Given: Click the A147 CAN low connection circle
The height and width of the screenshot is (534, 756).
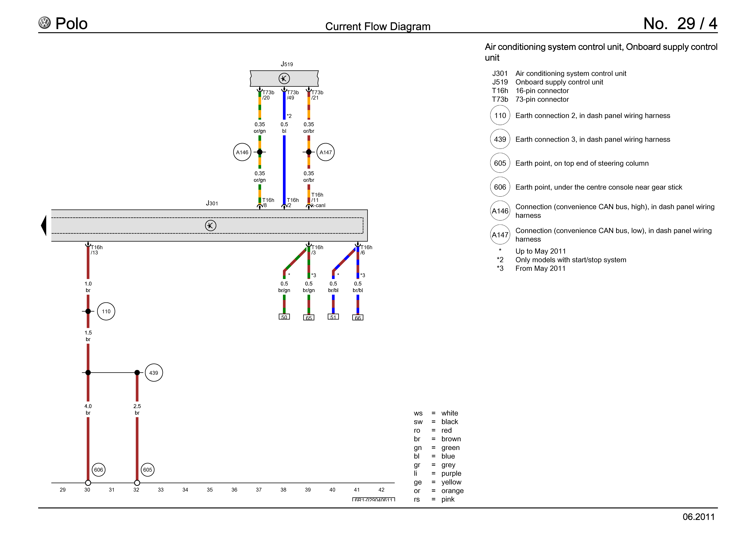Looking at the screenshot, I should pyautogui.click(x=325, y=152).
